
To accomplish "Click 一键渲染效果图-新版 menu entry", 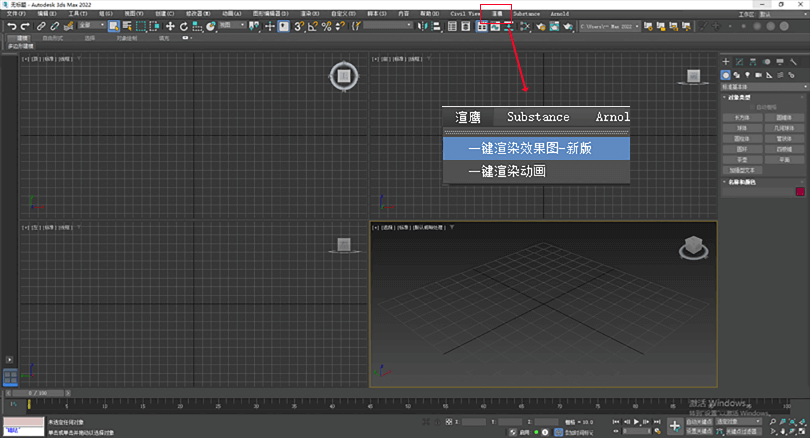I will click(x=530, y=148).
